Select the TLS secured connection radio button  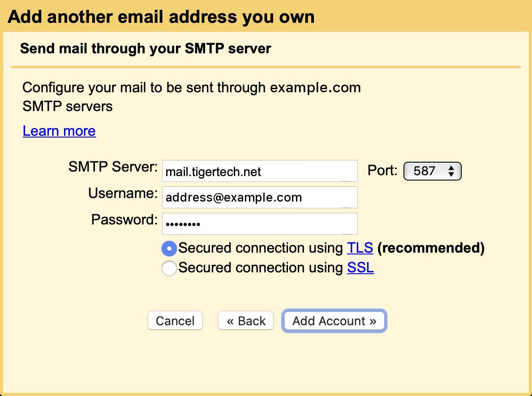pos(169,248)
